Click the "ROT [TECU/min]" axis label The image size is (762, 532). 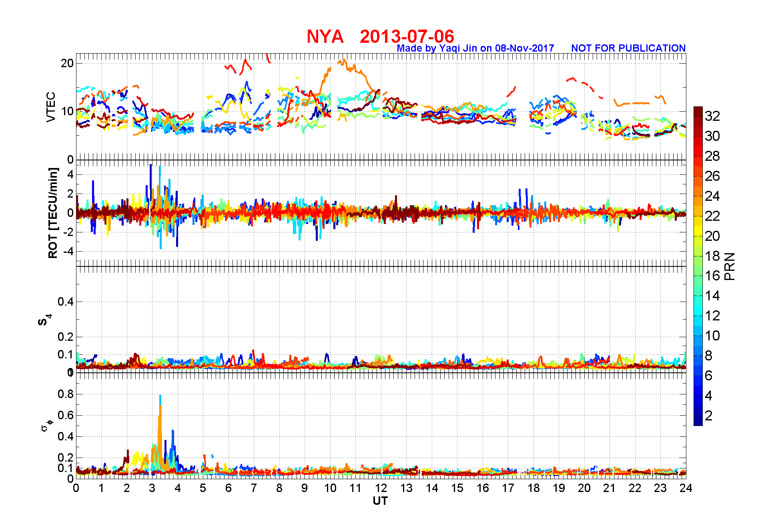pos(53,213)
